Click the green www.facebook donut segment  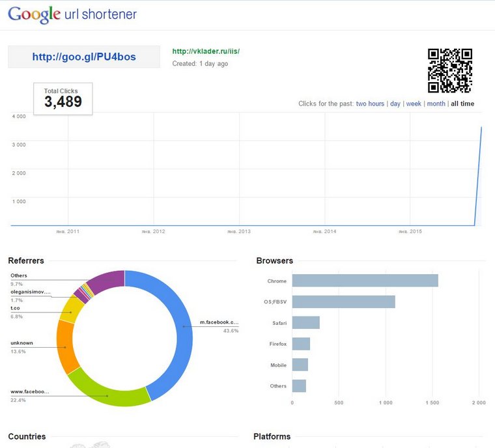tap(107, 395)
